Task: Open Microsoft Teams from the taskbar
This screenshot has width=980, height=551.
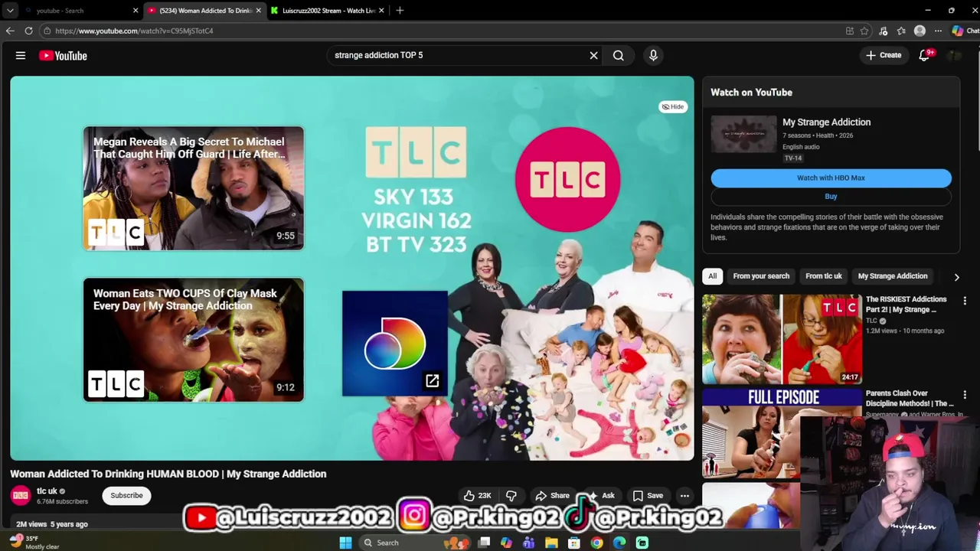Action: click(528, 543)
